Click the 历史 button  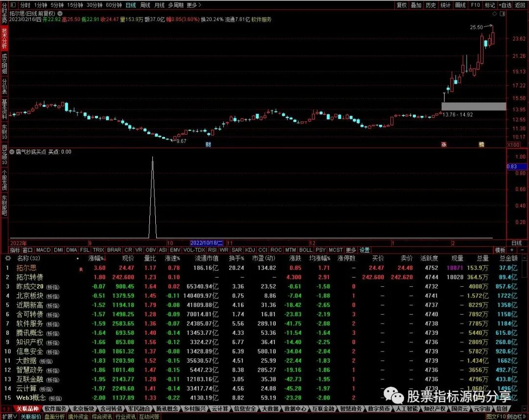(x=431, y=5)
